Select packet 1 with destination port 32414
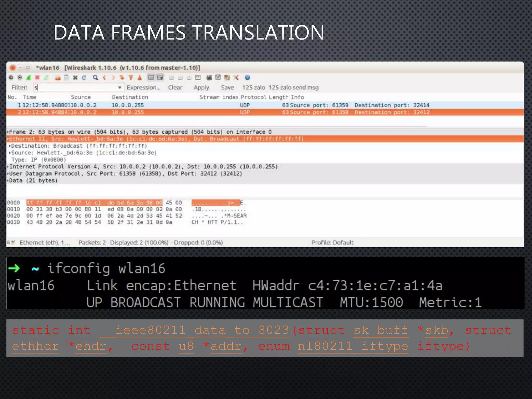The height and width of the screenshot is (399, 532). coord(265,105)
